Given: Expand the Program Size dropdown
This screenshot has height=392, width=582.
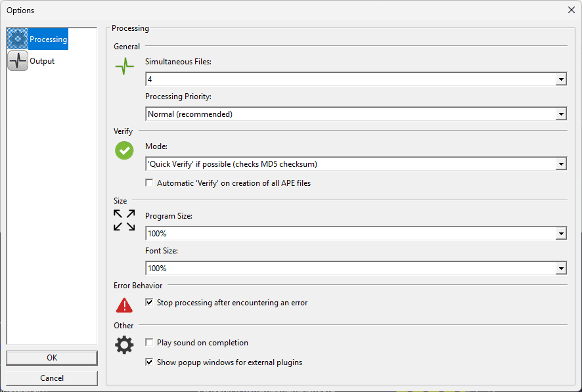Looking at the screenshot, I should [561, 233].
